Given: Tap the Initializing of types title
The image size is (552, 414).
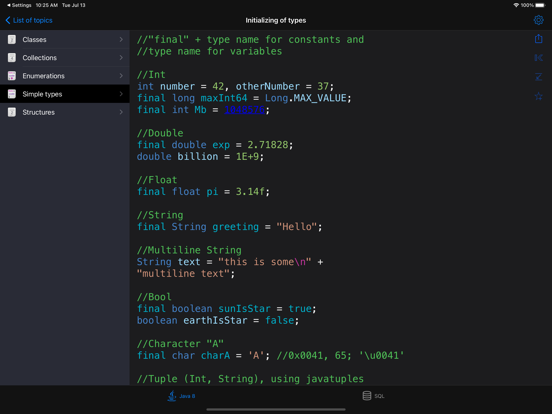Looking at the screenshot, I should (276, 20).
